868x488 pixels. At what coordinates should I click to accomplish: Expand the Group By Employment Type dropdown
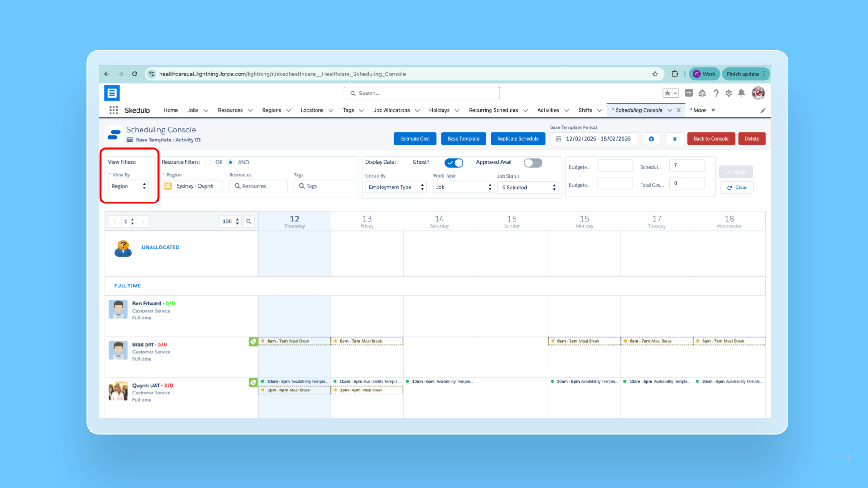396,187
